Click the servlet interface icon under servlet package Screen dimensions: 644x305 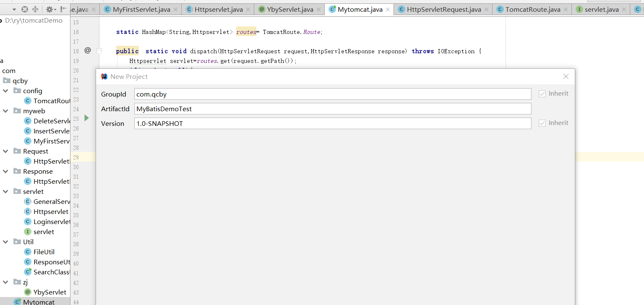(x=27, y=232)
